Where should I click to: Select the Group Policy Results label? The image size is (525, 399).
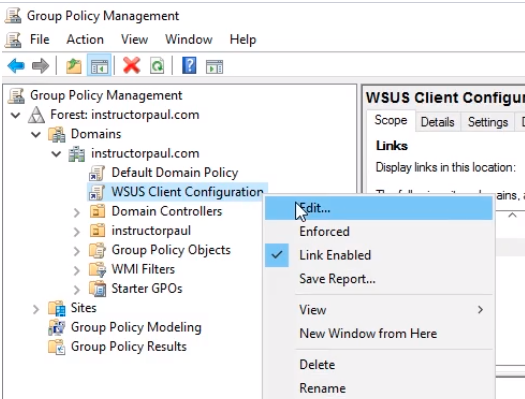(129, 347)
